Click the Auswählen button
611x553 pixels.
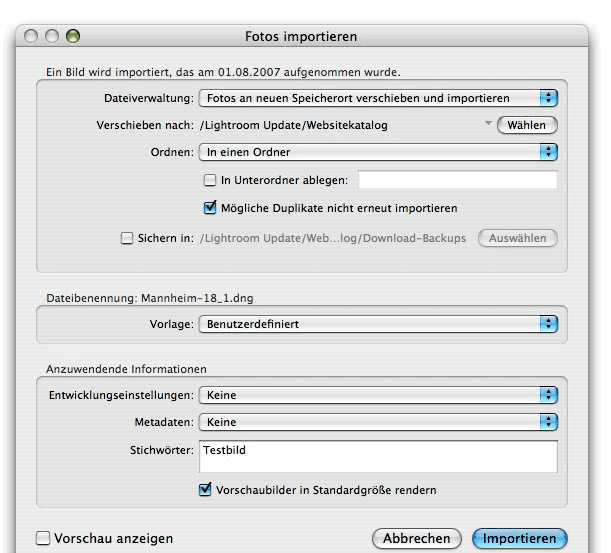pyautogui.click(x=517, y=238)
